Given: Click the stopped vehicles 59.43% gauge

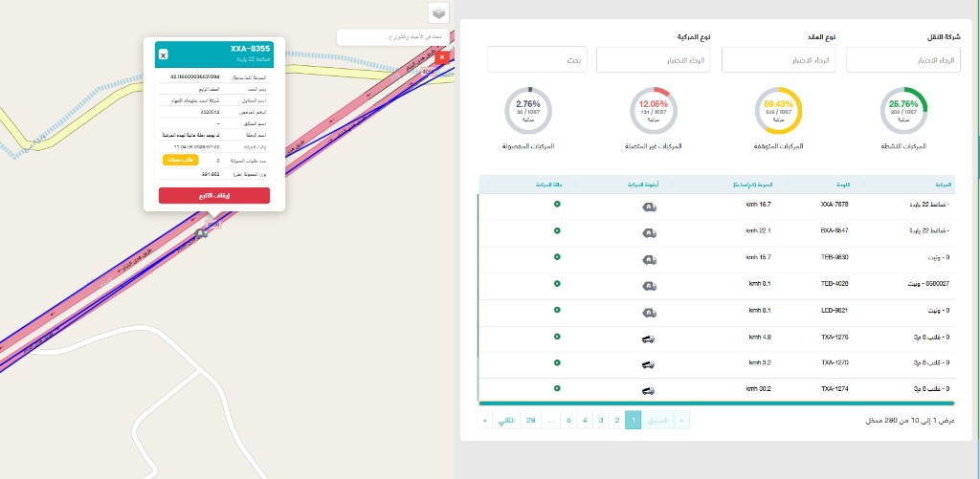Looking at the screenshot, I should click(x=778, y=111).
